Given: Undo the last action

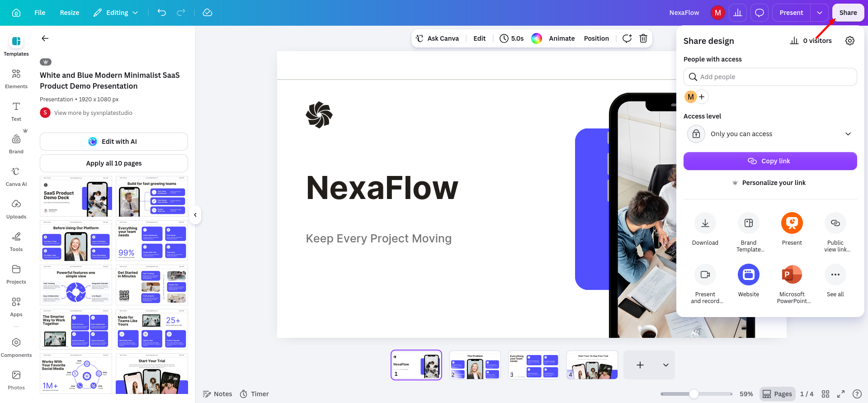Looking at the screenshot, I should [162, 13].
